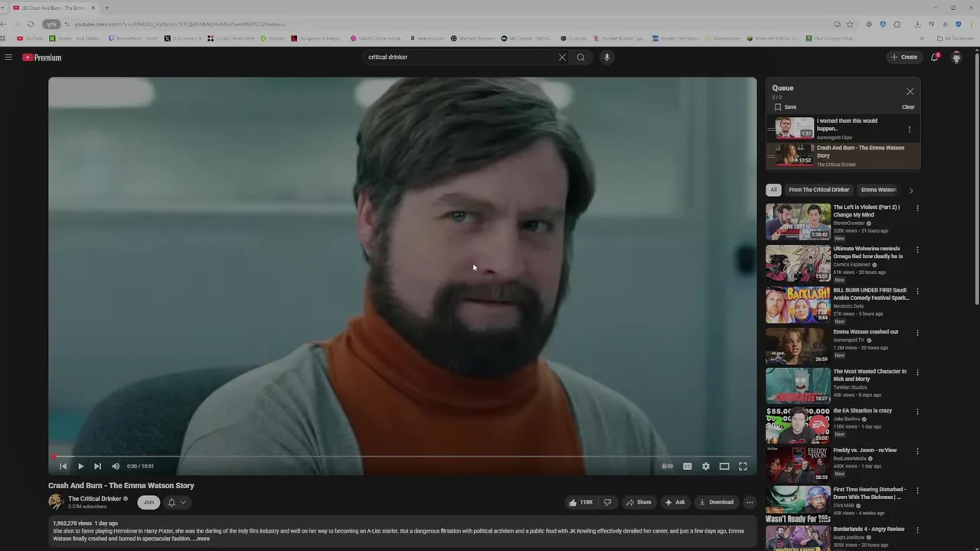Open options for 'I warned them' queue item
The image size is (980, 551).
coord(910,129)
